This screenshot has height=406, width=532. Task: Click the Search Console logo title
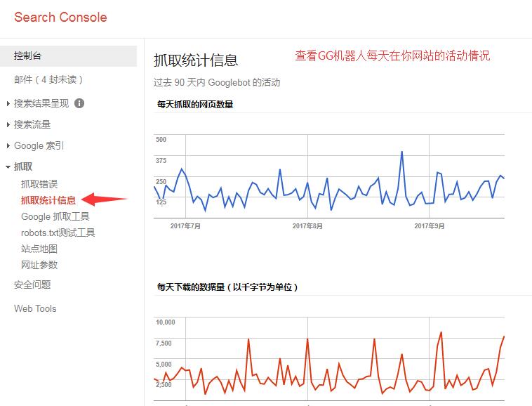click(x=60, y=18)
